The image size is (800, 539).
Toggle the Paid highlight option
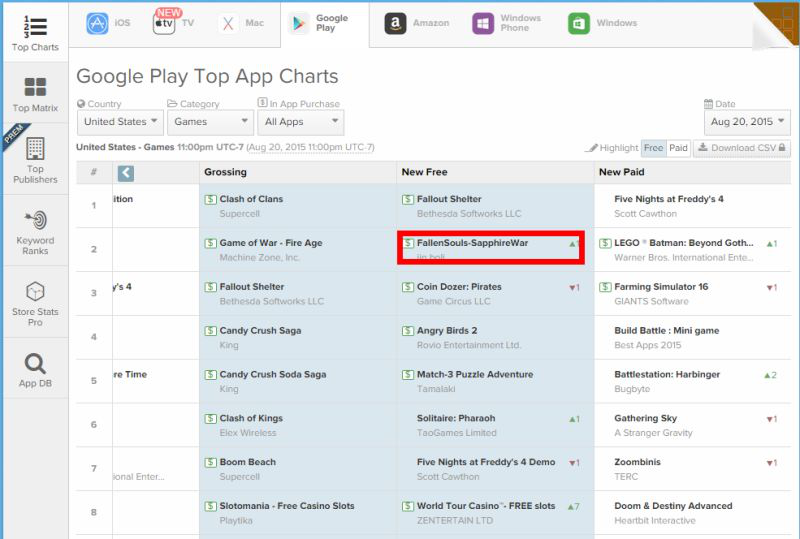[678, 148]
